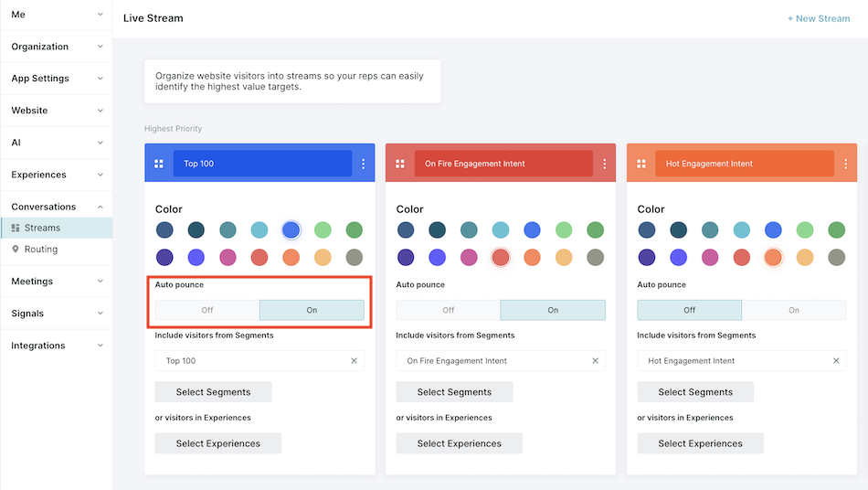Pick the green swatch for Hot Engagement Intent
Image resolution: width=868 pixels, height=490 pixels.
[836, 229]
